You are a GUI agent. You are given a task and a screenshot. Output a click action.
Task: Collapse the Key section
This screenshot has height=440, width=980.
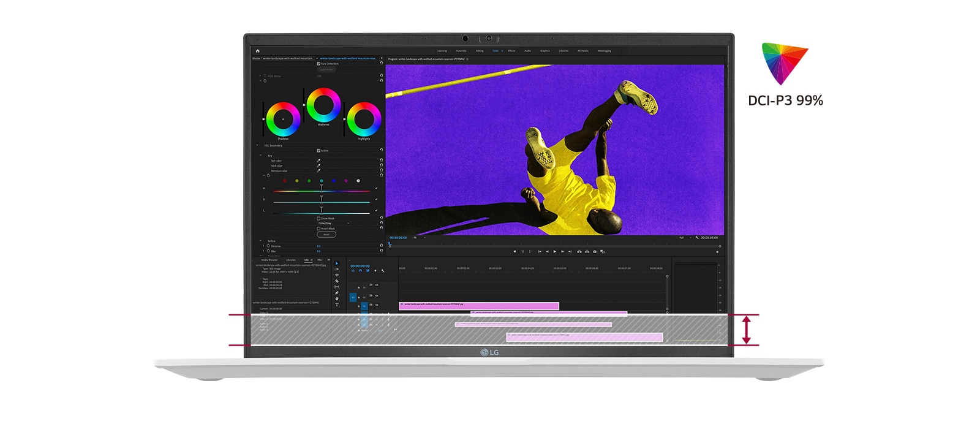coord(260,155)
